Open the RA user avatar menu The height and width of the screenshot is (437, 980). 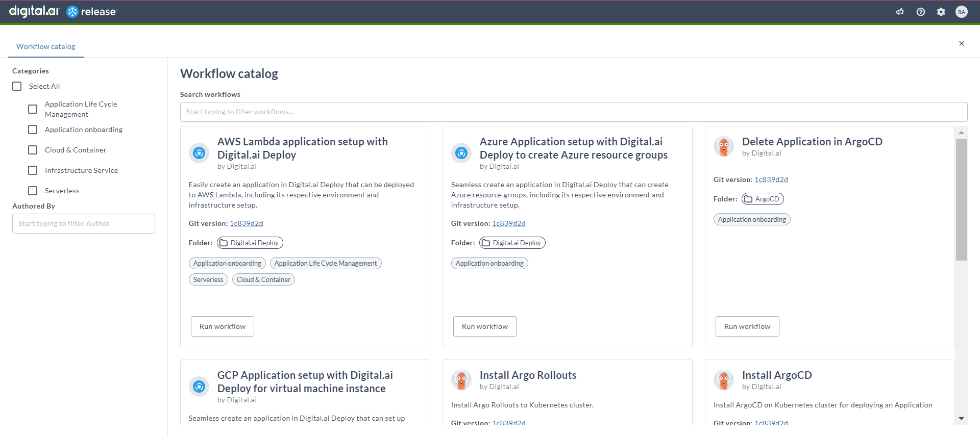pos(962,12)
